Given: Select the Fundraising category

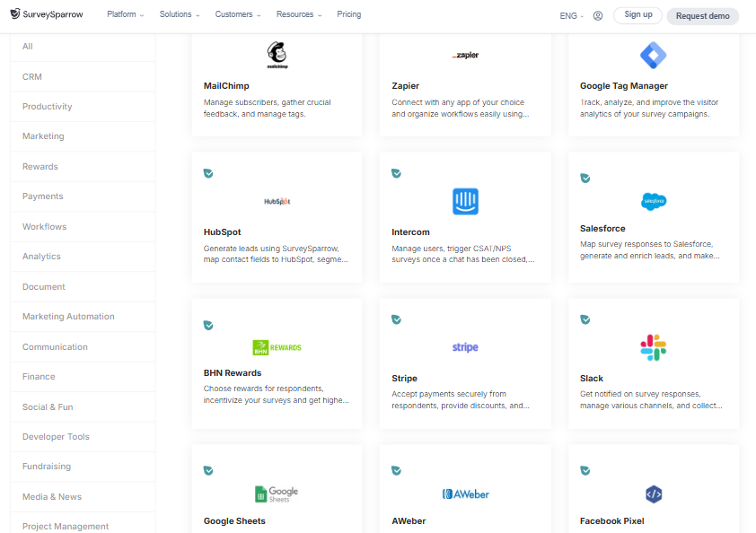Looking at the screenshot, I should (83, 467).
